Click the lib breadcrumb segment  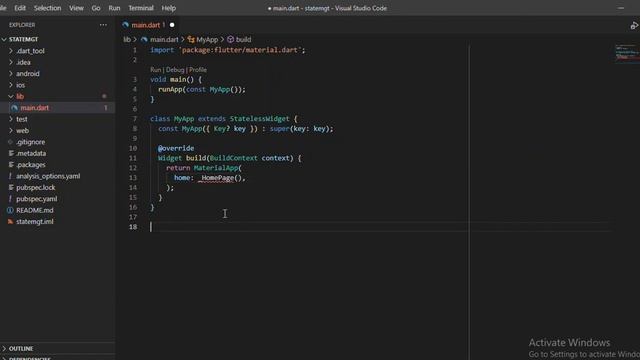(x=127, y=40)
